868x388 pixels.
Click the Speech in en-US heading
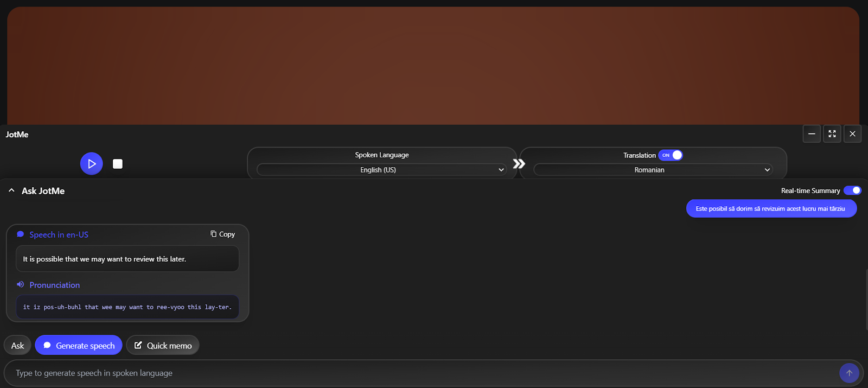tap(59, 235)
